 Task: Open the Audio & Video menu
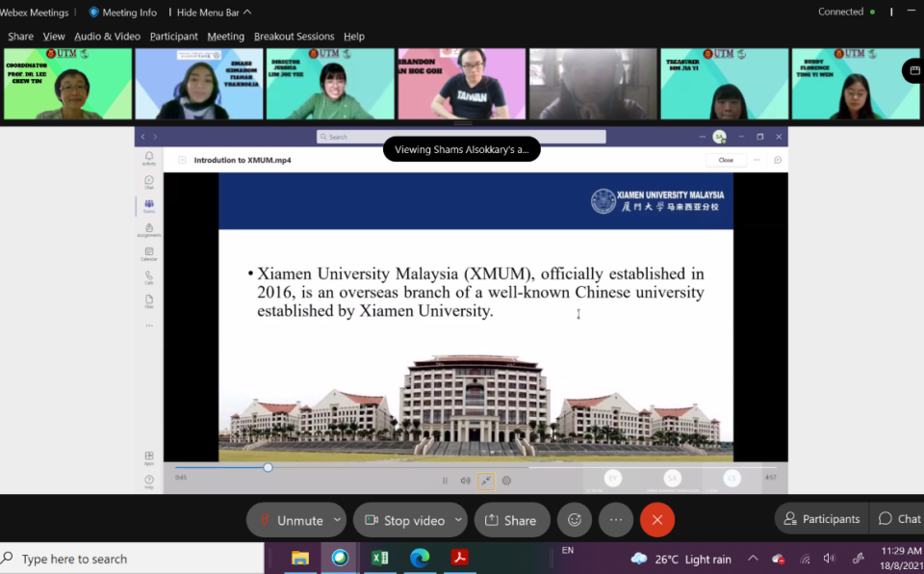pos(107,37)
